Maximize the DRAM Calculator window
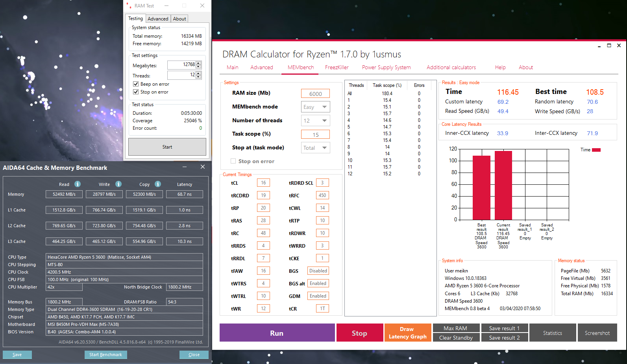 coord(609,46)
